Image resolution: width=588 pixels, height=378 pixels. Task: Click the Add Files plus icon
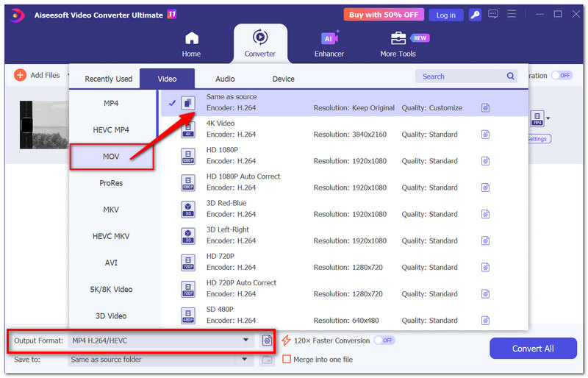[x=21, y=75]
